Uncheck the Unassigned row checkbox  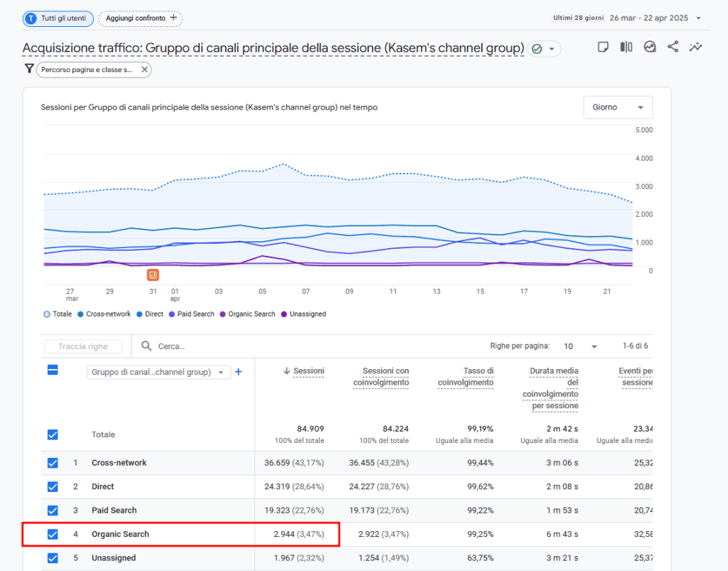(53, 557)
